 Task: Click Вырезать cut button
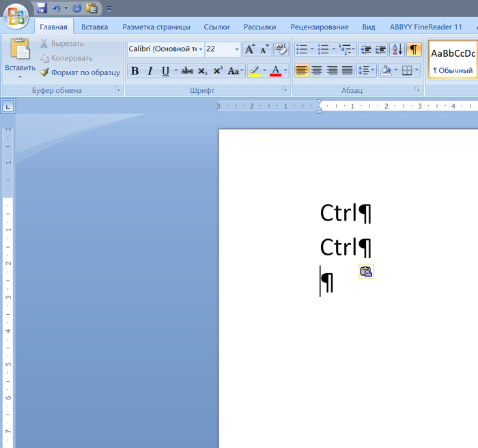click(x=62, y=43)
